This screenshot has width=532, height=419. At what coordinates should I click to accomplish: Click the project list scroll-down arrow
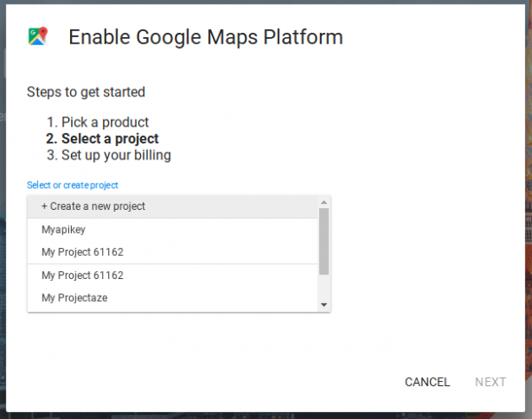(x=324, y=305)
